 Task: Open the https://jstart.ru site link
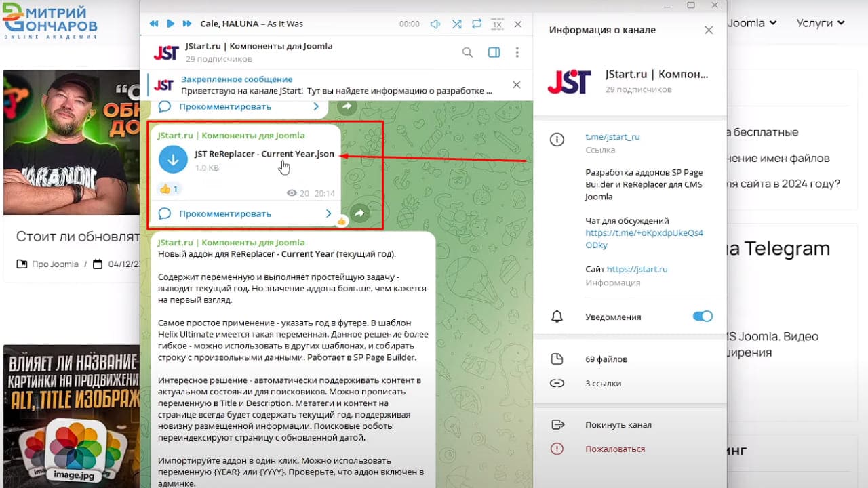pos(637,269)
